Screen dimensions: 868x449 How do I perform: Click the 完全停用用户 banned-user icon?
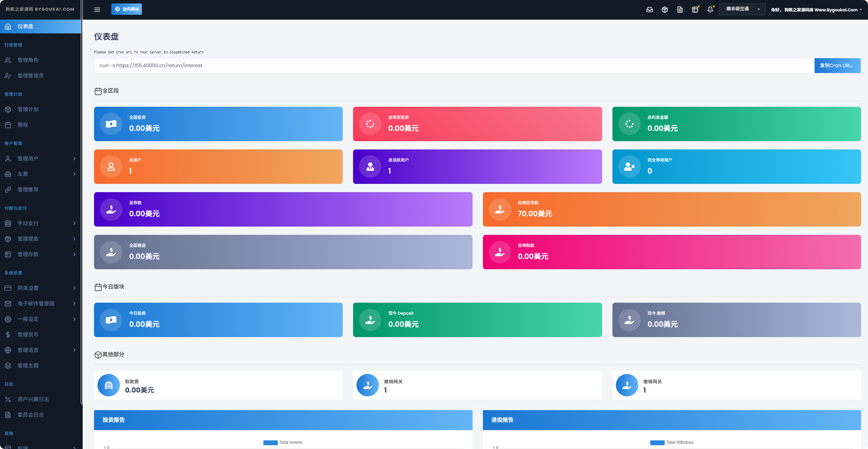[x=629, y=167]
